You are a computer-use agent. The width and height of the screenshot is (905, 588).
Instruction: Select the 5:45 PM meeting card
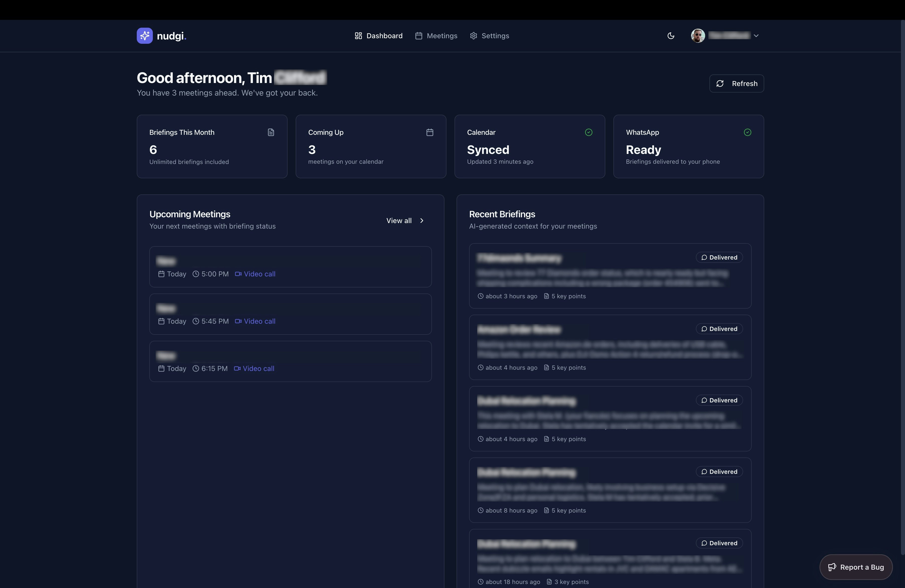coord(291,314)
